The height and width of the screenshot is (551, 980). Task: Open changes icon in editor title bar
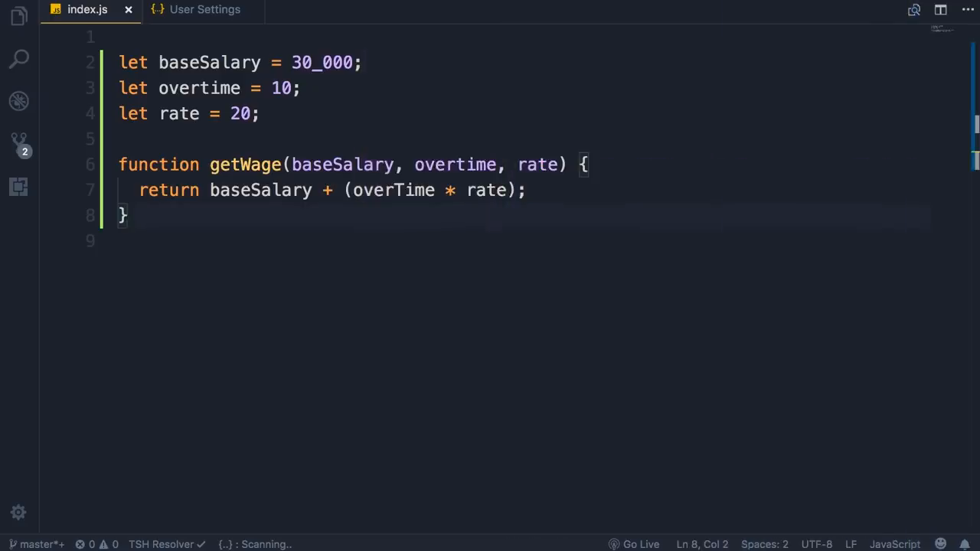pos(914,10)
